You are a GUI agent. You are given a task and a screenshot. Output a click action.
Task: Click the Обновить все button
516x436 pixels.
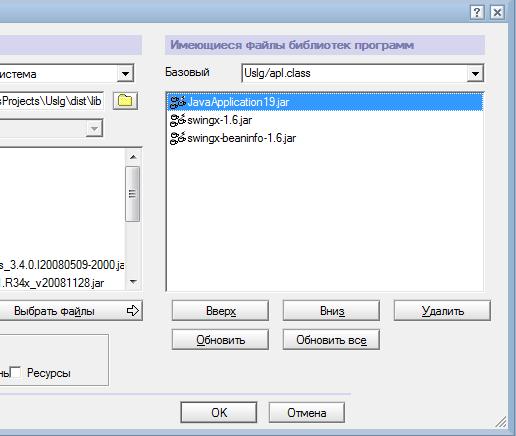[331, 340]
